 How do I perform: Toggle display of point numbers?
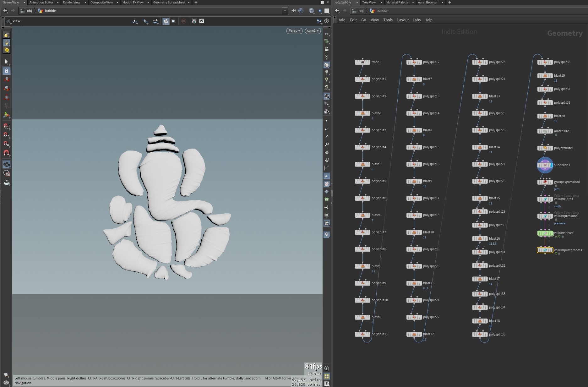pos(327,144)
